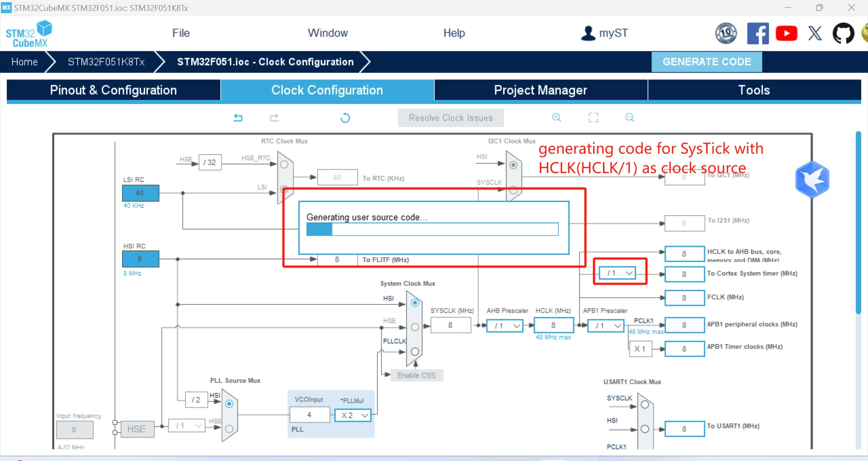The width and height of the screenshot is (868, 461).
Task: Click the To Cortex System timer value box
Action: coord(684,274)
